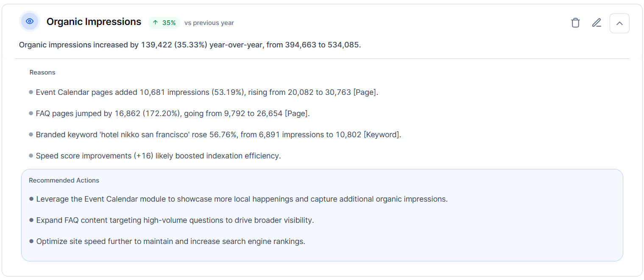Screen dimensions: 644x280
Task: Click the bullet beside FAQ pages reason
Action: [31, 114]
